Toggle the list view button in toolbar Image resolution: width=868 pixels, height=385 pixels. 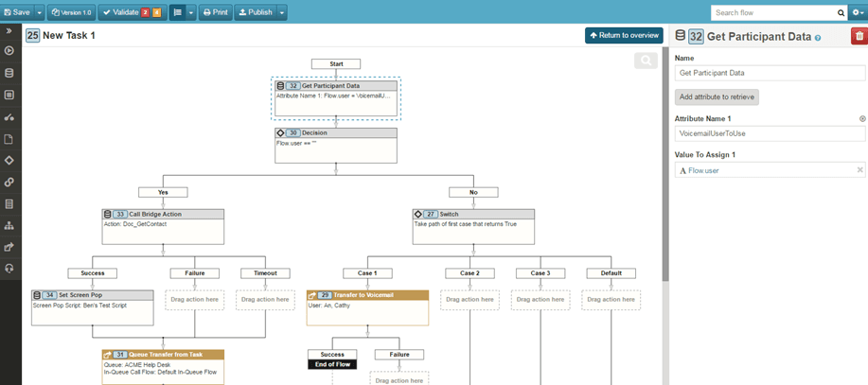point(177,12)
